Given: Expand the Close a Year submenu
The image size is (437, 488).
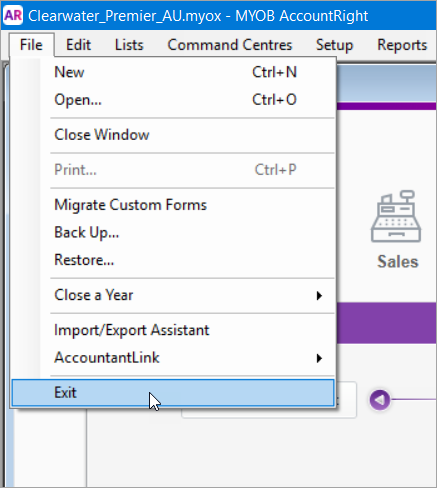Looking at the screenshot, I should 173,295.
